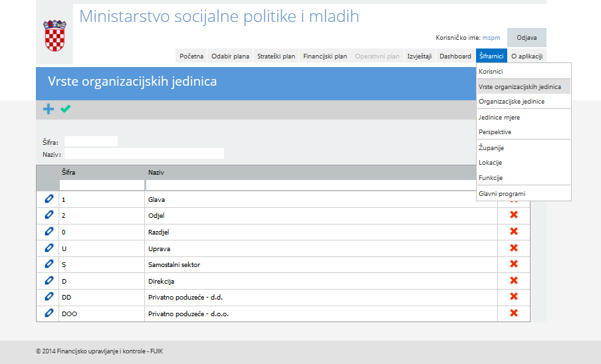Delete the Razdjel row with red X
The image size is (601, 364).
pos(514,231)
